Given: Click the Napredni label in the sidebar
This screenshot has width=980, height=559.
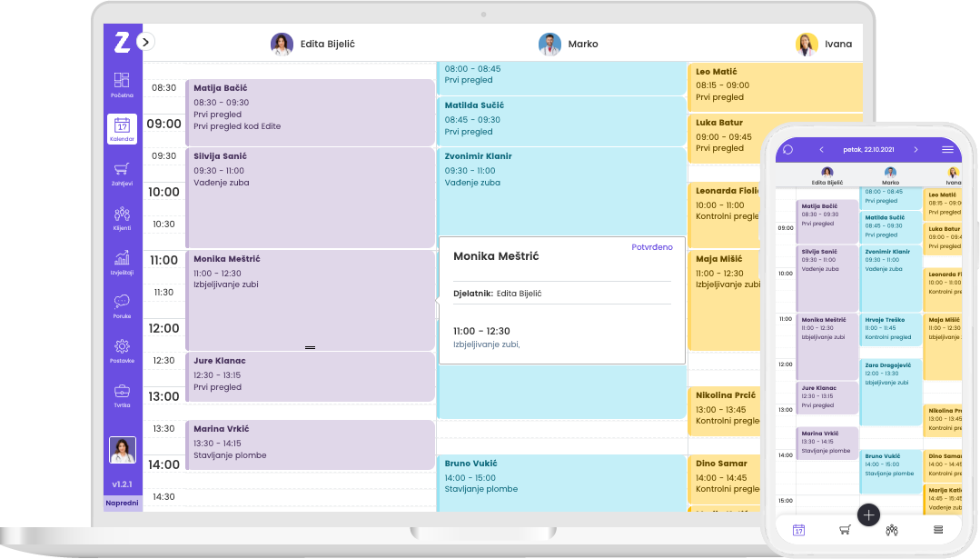Looking at the screenshot, I should pyautogui.click(x=123, y=502).
